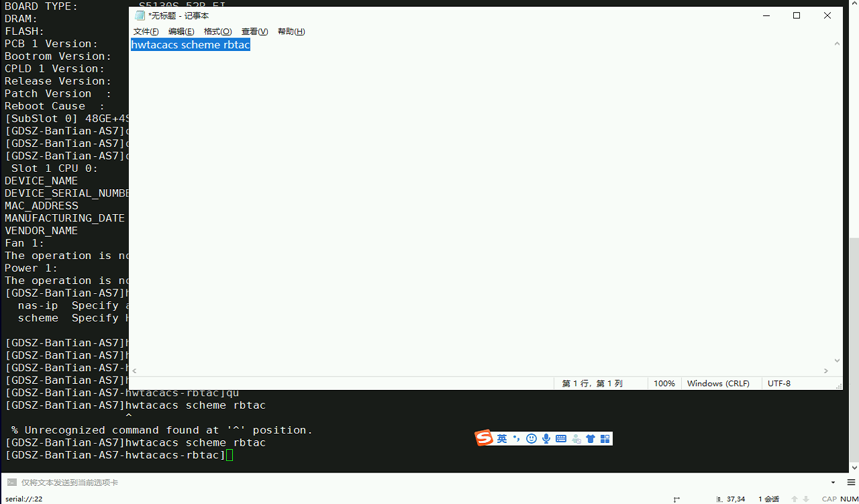This screenshot has height=504, width=859.
Task: Open the 查看(V) menu in Notepad
Action: (255, 32)
